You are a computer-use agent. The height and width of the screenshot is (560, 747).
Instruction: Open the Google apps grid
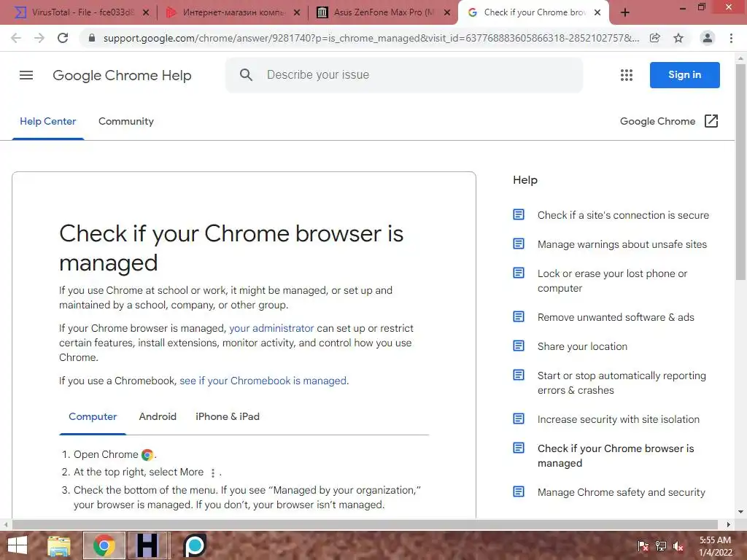pyautogui.click(x=627, y=75)
